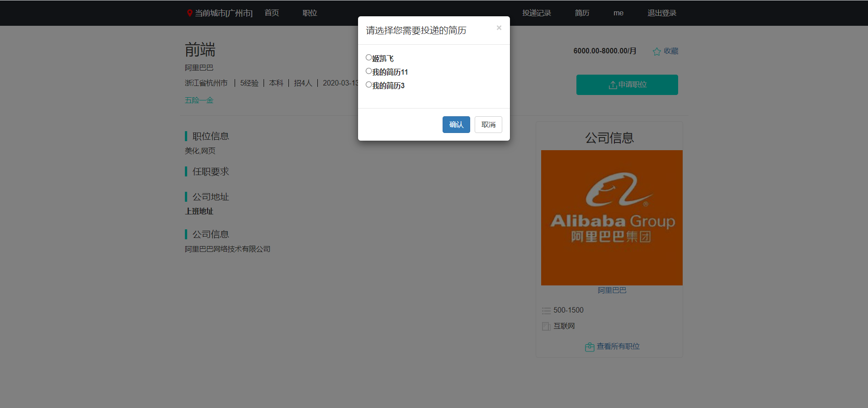Click the company size list icon
Image resolution: width=868 pixels, height=408 pixels.
point(546,311)
